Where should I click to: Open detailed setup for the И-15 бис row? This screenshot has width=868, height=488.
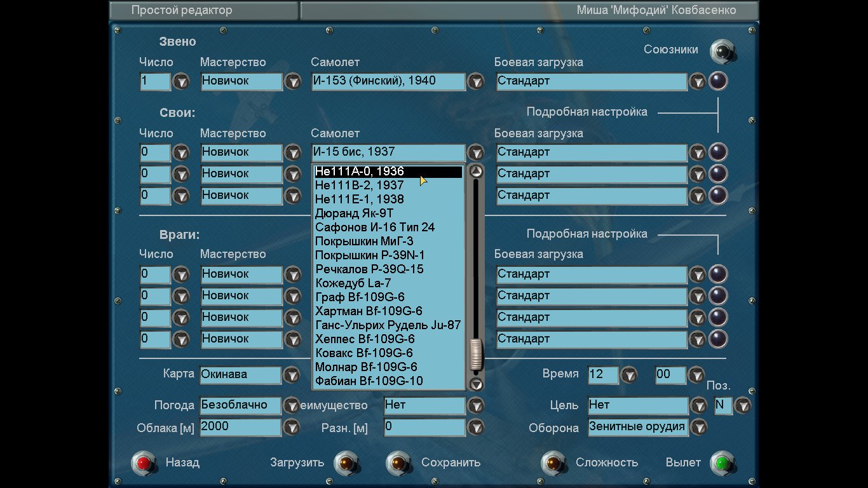(718, 152)
